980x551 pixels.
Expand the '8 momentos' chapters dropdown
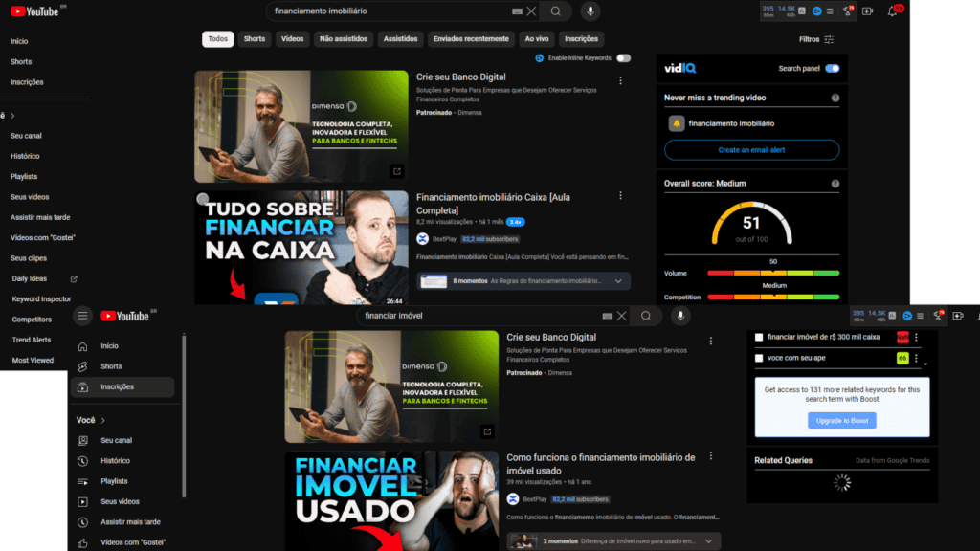618,281
